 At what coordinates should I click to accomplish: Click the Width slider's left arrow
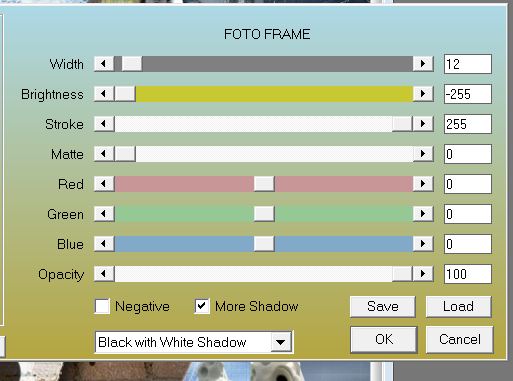(x=104, y=64)
